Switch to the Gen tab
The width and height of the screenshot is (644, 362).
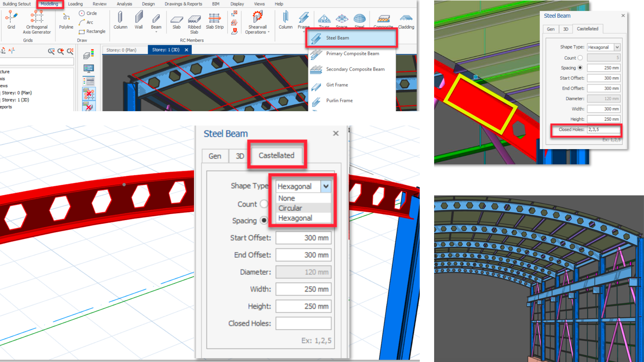coord(214,155)
